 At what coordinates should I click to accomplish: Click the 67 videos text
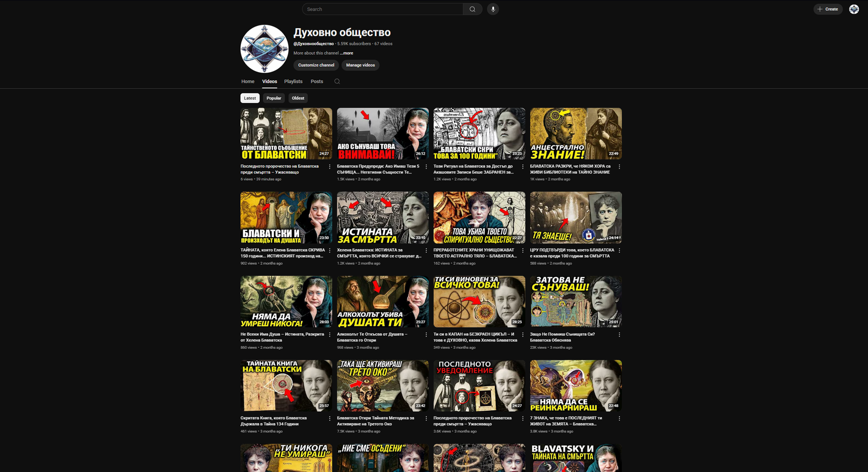384,44
